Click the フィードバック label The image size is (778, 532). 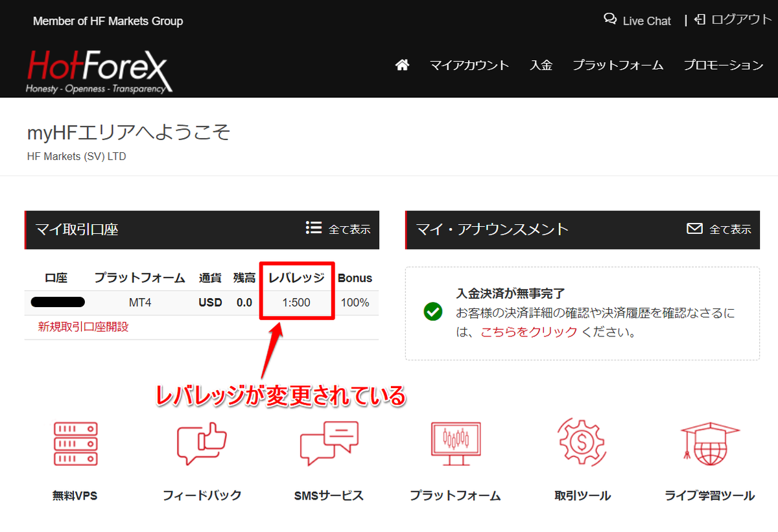point(202,496)
